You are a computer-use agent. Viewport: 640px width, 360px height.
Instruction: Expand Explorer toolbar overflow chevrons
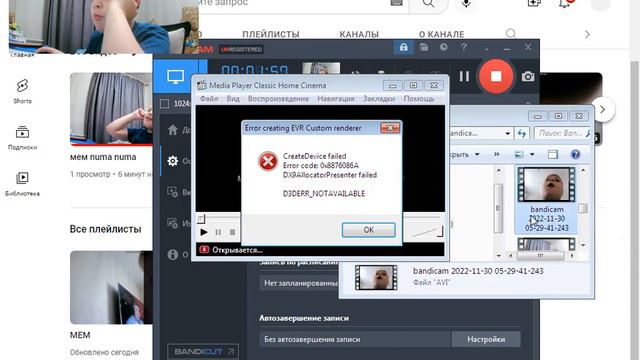click(x=496, y=154)
